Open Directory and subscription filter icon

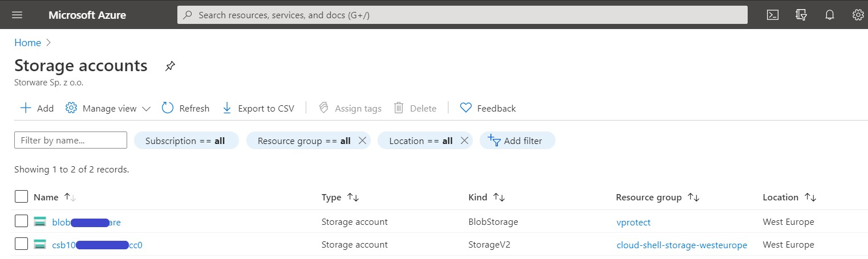[x=801, y=15]
